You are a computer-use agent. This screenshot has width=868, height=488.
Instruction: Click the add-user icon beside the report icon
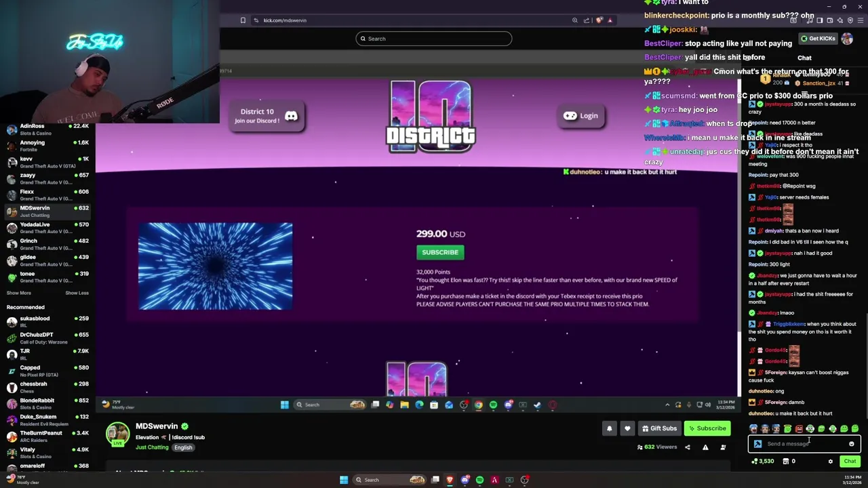point(723,447)
